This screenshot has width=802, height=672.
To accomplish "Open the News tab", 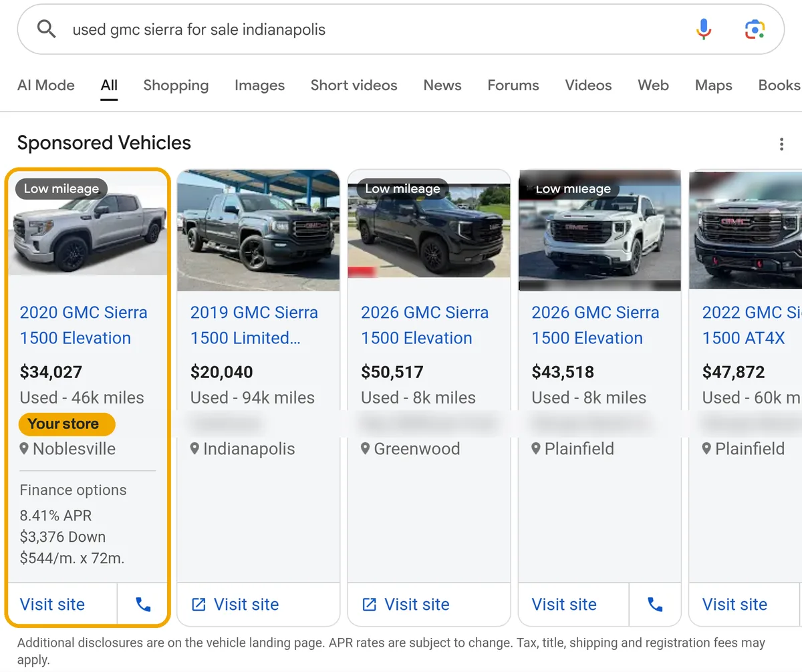I will (x=442, y=86).
